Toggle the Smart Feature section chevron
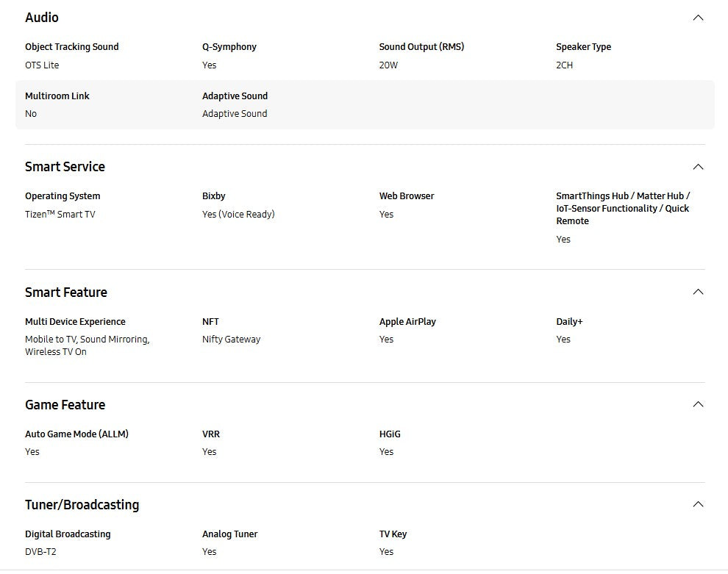 (698, 292)
